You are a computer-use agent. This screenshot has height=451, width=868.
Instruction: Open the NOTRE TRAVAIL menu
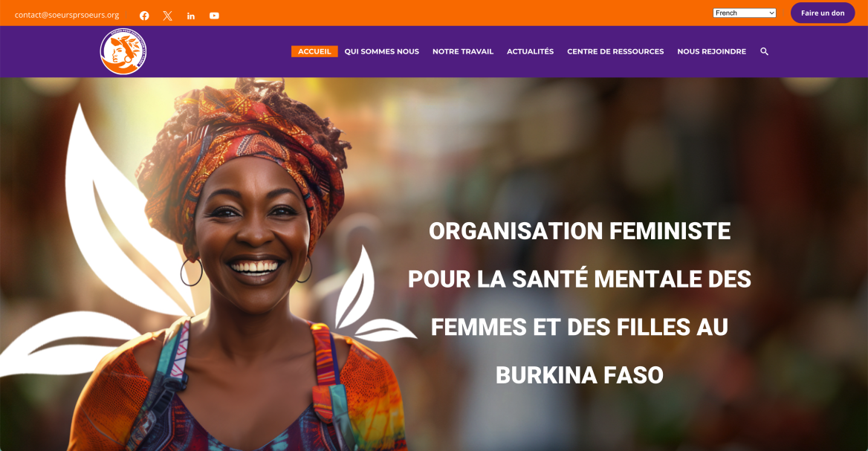[463, 51]
